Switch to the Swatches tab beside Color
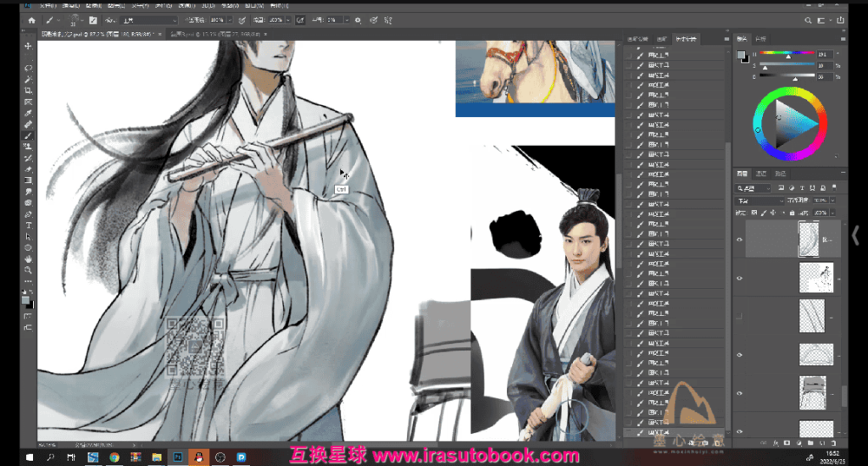This screenshot has width=868, height=466. (760, 39)
